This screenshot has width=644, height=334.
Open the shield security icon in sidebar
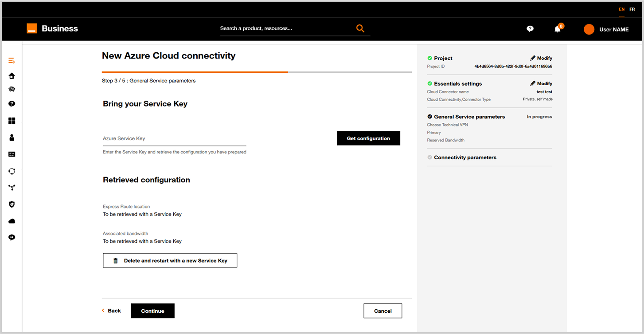(x=12, y=204)
